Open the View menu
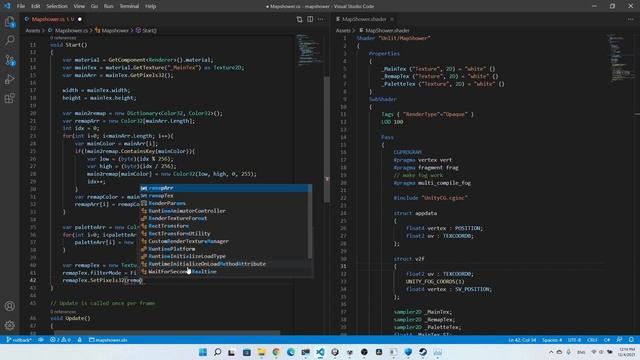Viewport: 640px width, 360px height. 79,6
